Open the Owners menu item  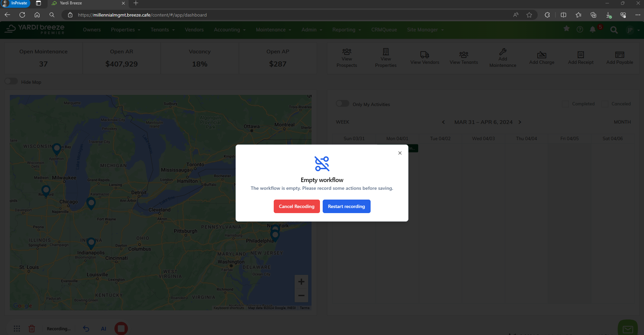pyautogui.click(x=92, y=30)
